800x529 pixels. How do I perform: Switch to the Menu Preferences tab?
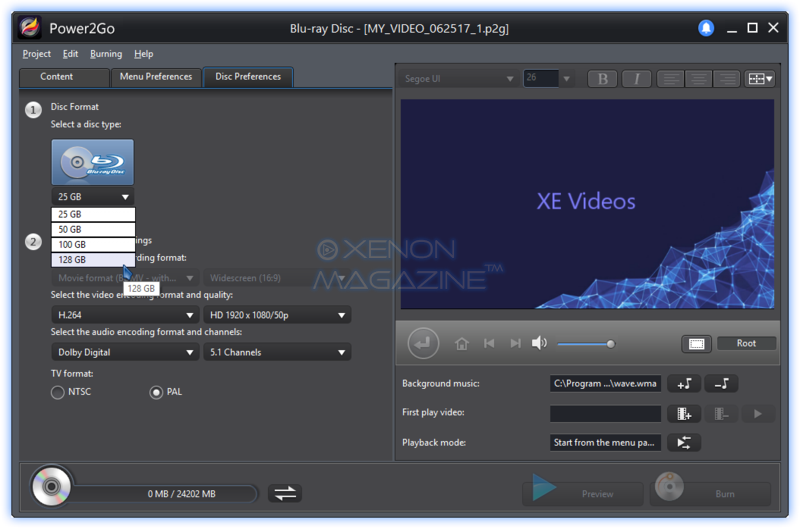pos(156,77)
